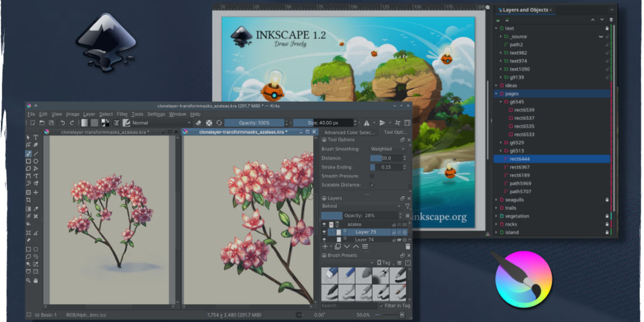The height and width of the screenshot is (322, 644).
Task: Toggle the Eraser mode icon in Krita
Action: (198, 123)
